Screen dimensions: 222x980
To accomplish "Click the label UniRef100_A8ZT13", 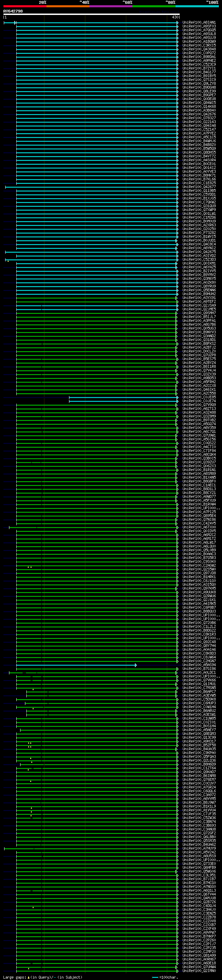I will pyautogui.click(x=199, y=408).
